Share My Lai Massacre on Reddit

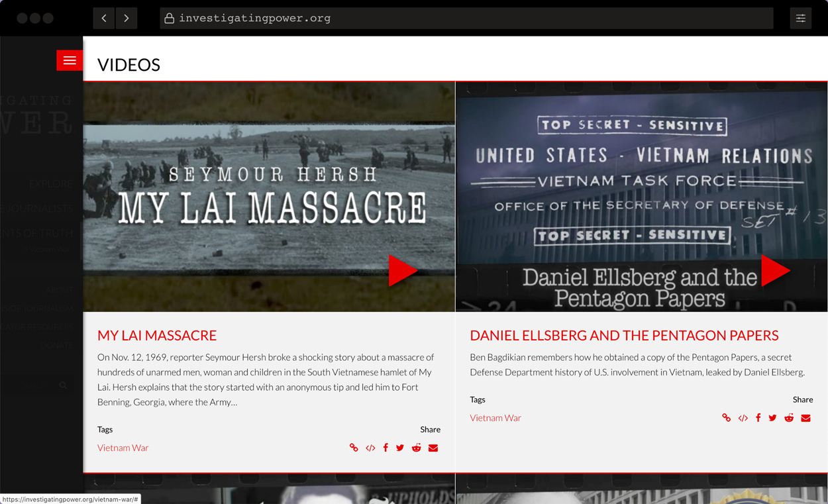(x=416, y=448)
